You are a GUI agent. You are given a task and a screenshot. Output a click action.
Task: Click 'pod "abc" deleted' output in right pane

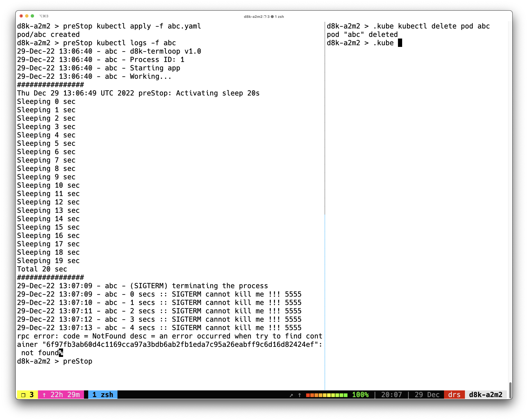(x=362, y=34)
